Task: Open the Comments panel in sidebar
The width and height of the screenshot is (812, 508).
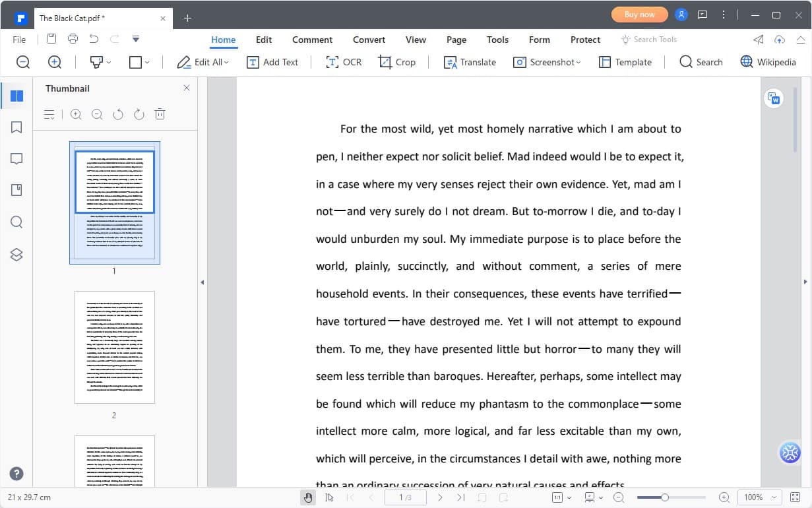Action: tap(17, 159)
